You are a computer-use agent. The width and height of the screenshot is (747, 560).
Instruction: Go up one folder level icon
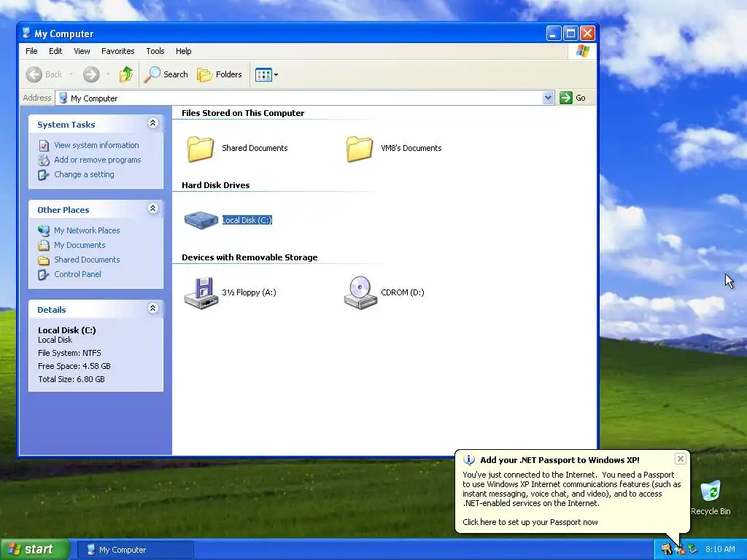[x=126, y=74]
